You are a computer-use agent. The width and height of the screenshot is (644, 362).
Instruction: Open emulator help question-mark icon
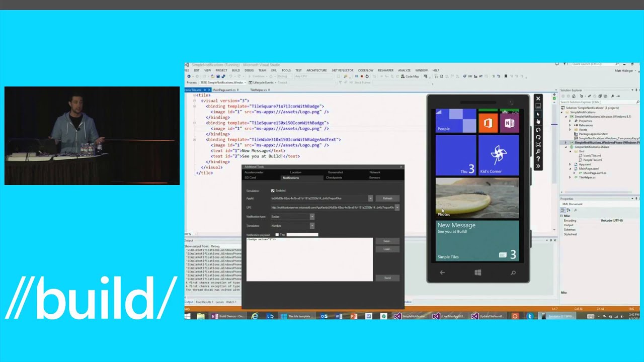538,159
